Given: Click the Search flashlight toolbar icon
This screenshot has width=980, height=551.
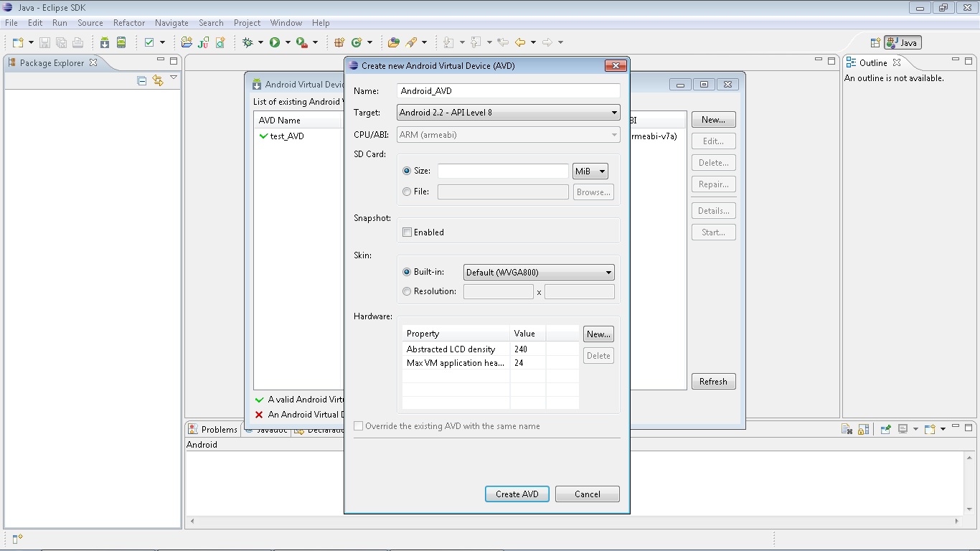Looking at the screenshot, I should click(x=411, y=42).
